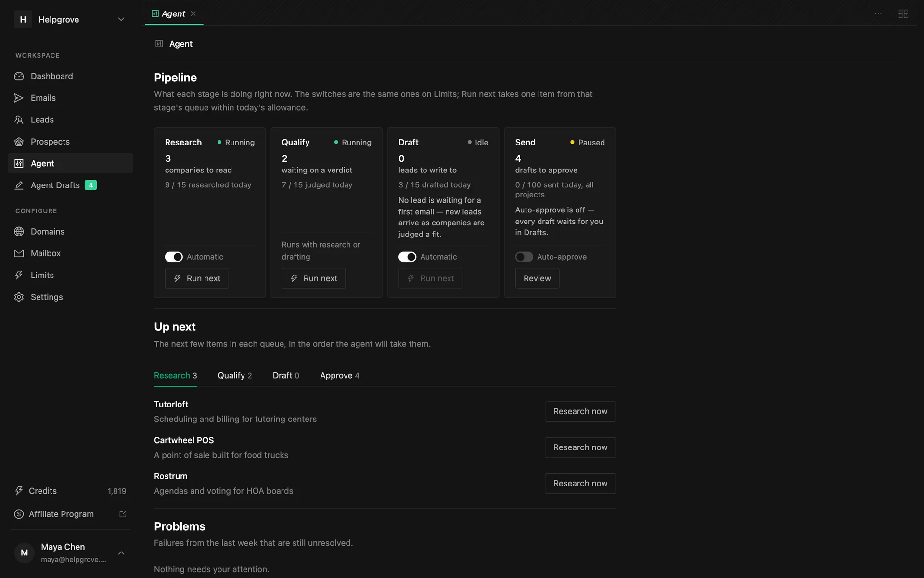Open Agent Drafts in the sidebar
This screenshot has height=578, width=924.
pos(70,185)
